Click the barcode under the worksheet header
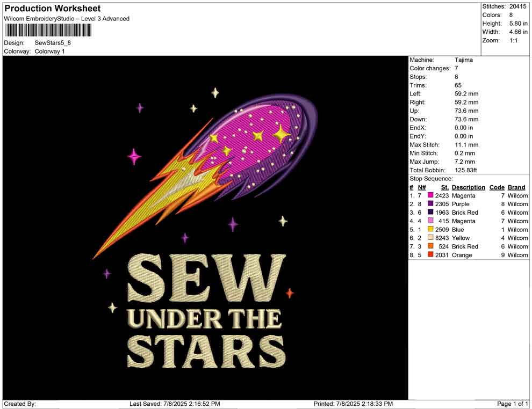Viewport: 532px width, 409px height. [48, 31]
